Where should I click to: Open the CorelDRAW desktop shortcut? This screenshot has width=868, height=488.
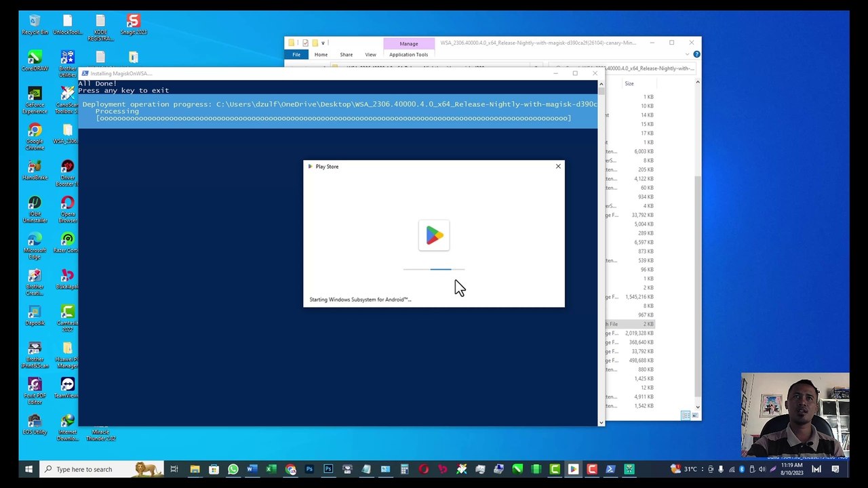tap(35, 61)
